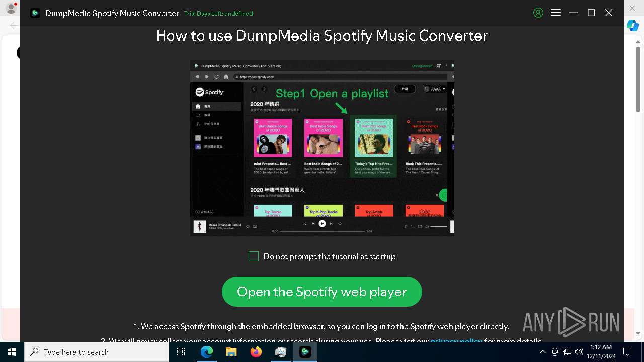Open the Windows Start menu
Screen dimensions: 644x362
coord(12,352)
